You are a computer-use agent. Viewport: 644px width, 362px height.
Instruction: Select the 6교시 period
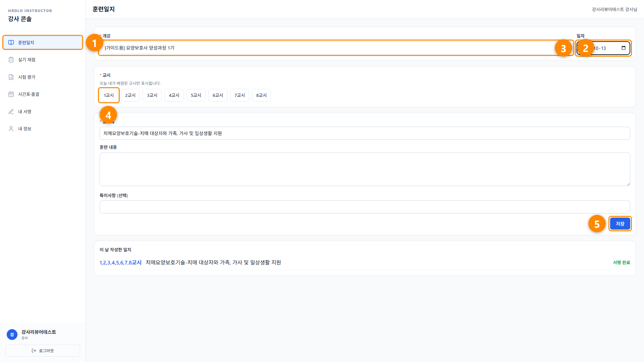pos(218,95)
